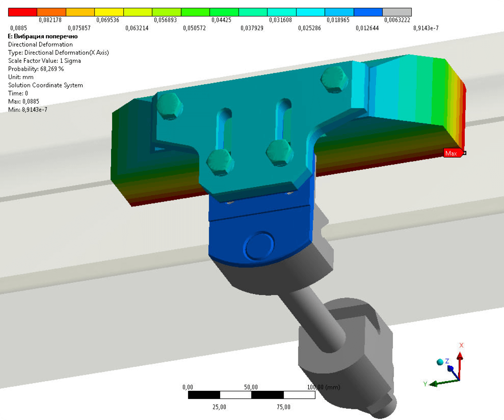
Task: Click scale ruler label 50,00
Action: 251,387
